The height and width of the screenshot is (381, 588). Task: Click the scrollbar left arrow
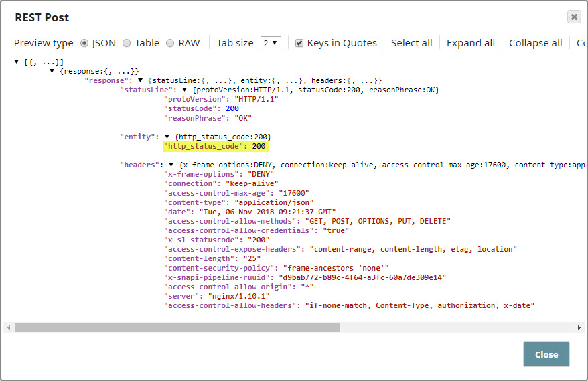click(9, 327)
